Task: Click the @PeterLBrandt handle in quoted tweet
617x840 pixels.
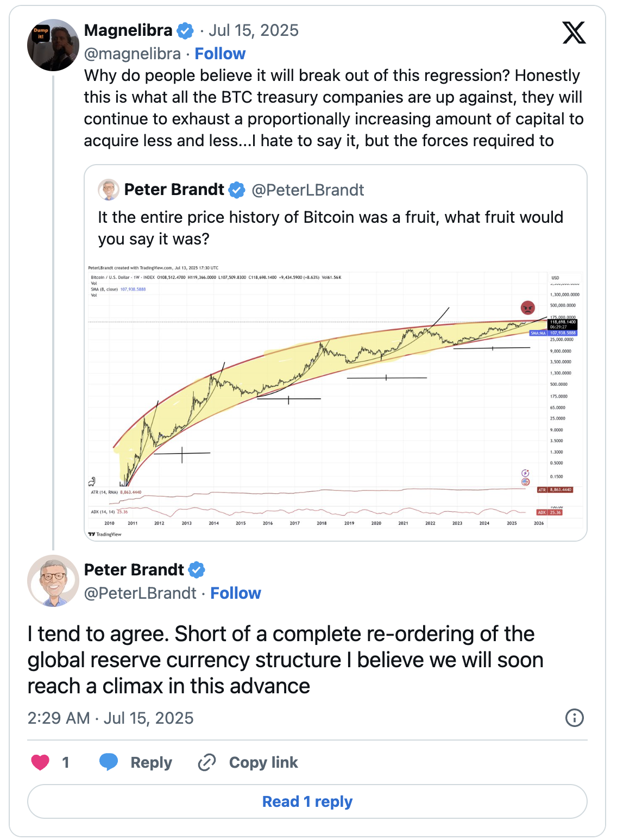Action: [308, 190]
